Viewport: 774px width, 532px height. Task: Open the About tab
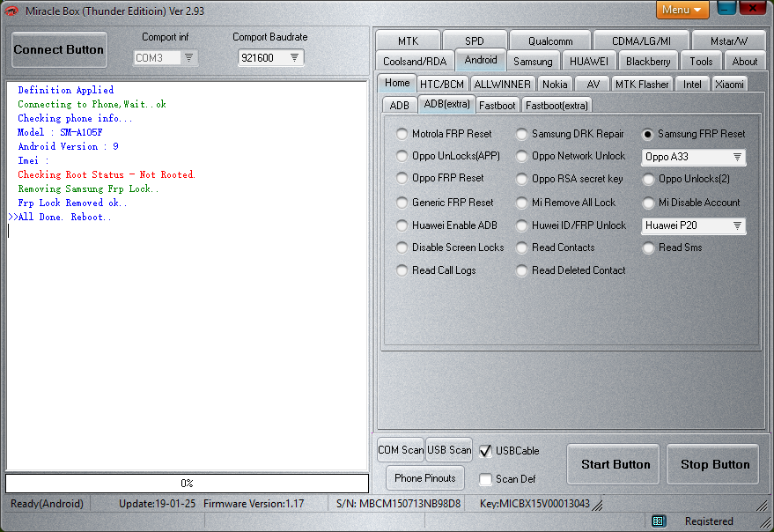[744, 62]
